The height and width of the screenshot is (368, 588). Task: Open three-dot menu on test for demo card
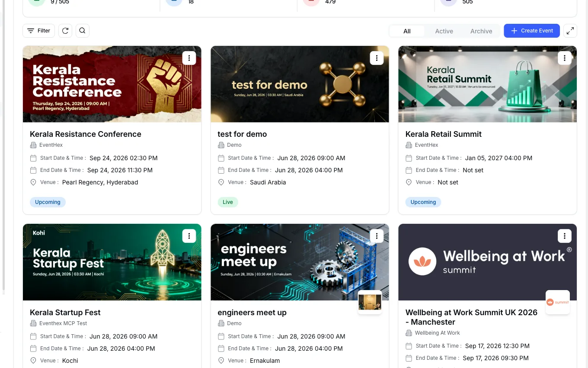coord(377,58)
